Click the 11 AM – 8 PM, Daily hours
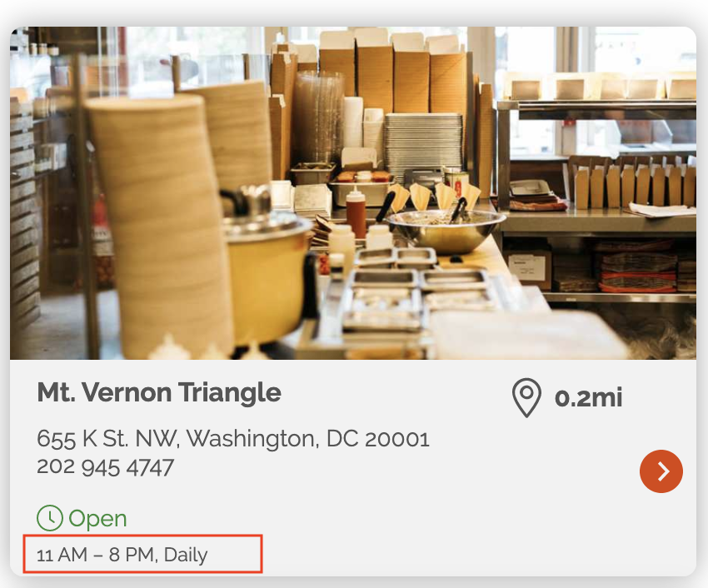The width and height of the screenshot is (708, 588). [122, 555]
